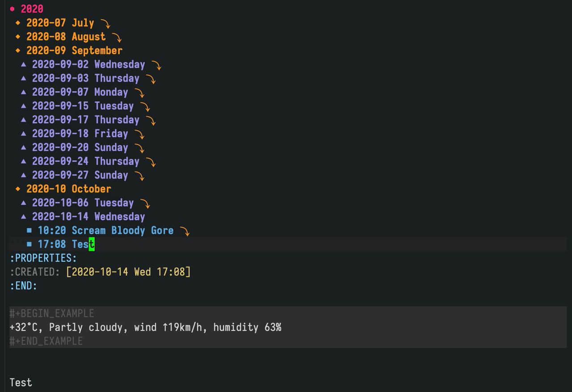This screenshot has width=572, height=392.
Task: Click the red bullet beside 2020
Action: (13, 9)
